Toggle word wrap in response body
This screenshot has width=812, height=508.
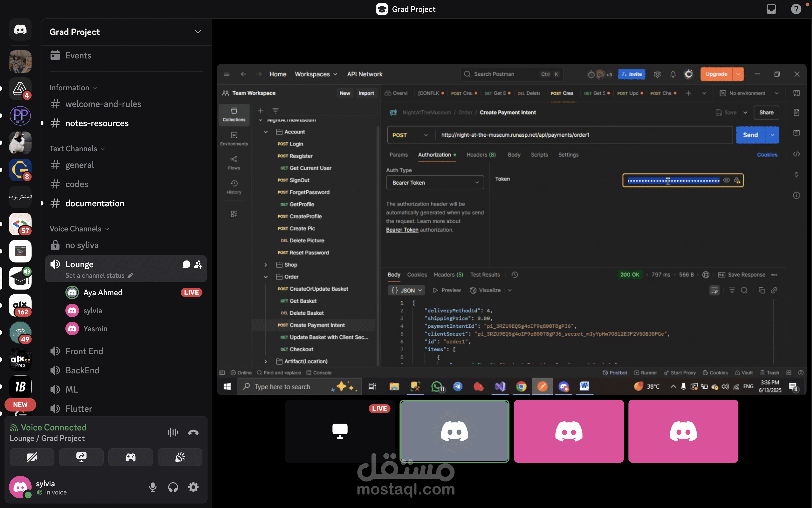[714, 290]
